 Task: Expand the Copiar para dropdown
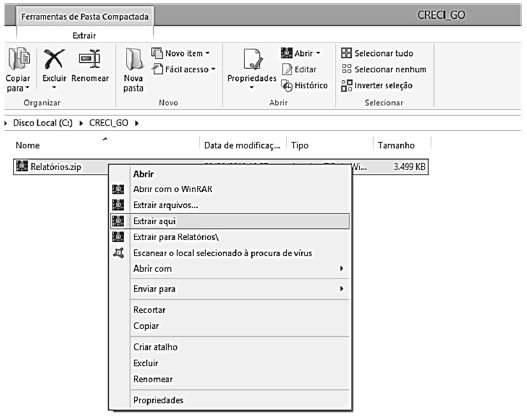(x=28, y=88)
